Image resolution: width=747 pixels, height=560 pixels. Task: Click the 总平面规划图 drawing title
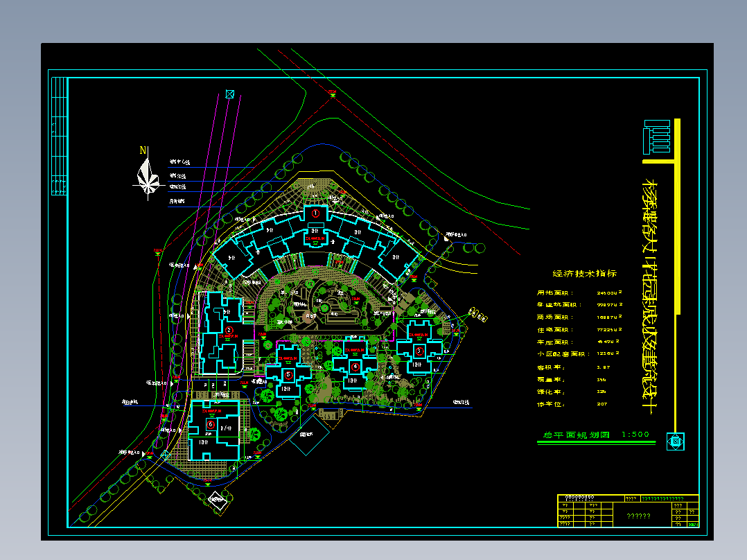tap(577, 435)
